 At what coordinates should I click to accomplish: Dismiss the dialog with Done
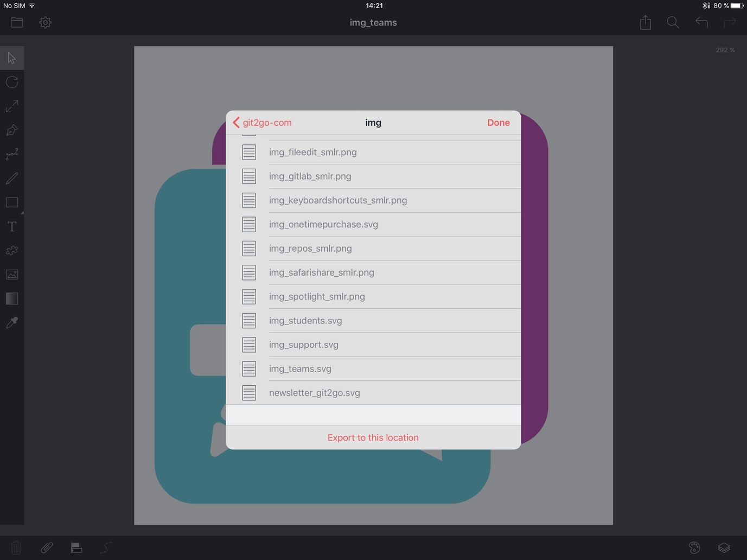point(498,123)
